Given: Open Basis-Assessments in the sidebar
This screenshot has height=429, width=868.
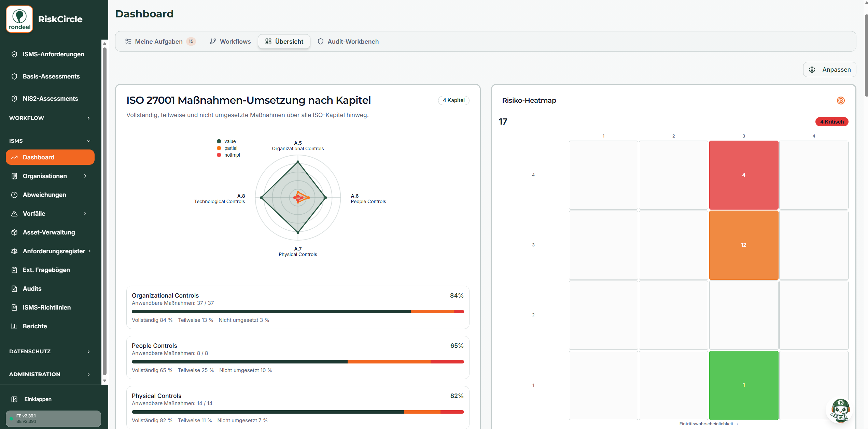Looking at the screenshot, I should 51,76.
